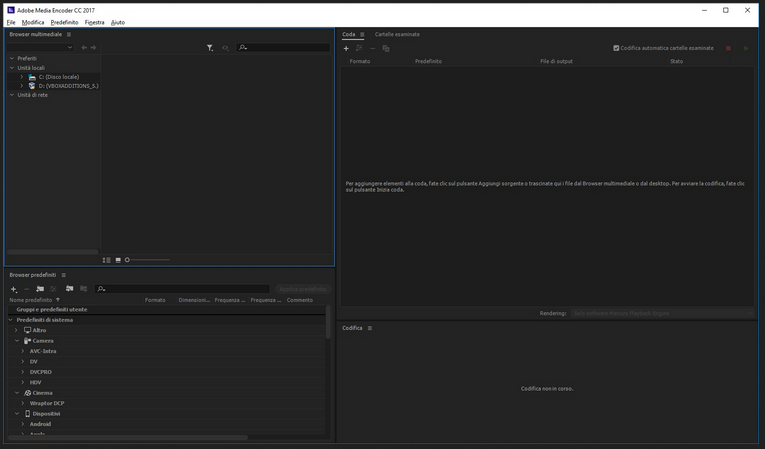Click the import presets icon
The width and height of the screenshot is (765, 449).
click(x=70, y=289)
